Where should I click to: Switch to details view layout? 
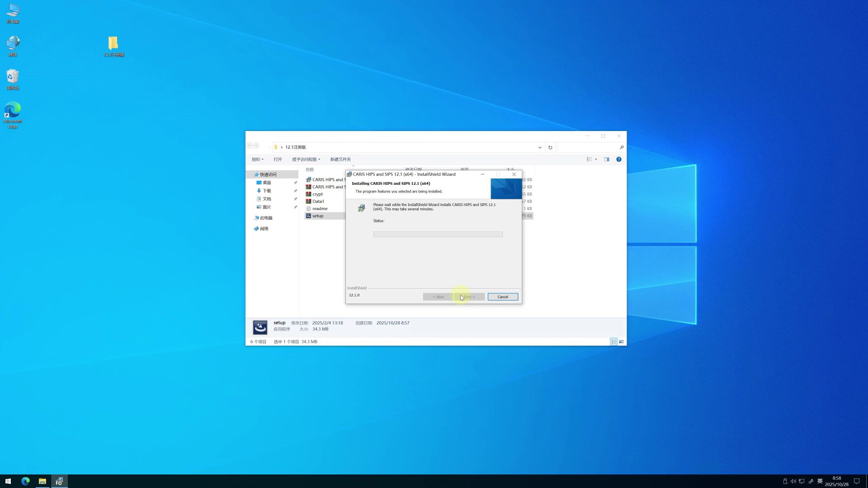point(613,342)
